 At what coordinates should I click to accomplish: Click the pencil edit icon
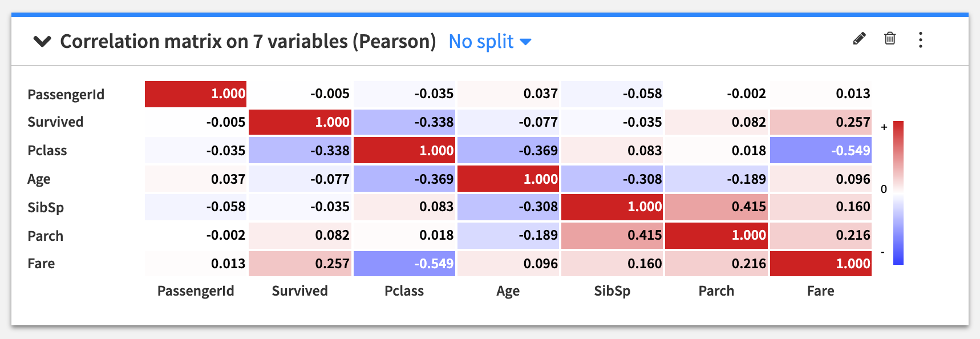click(859, 39)
